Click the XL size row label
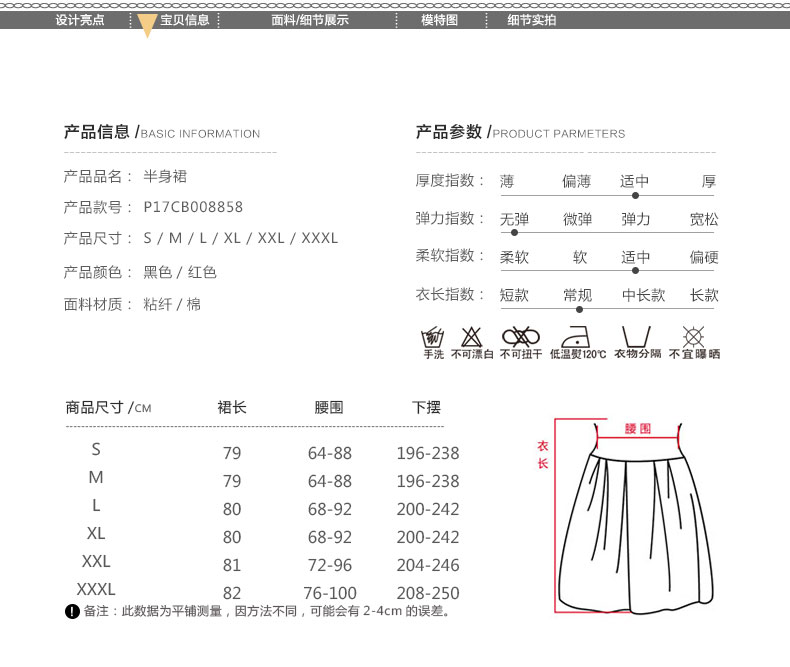790x667 pixels. [96, 533]
